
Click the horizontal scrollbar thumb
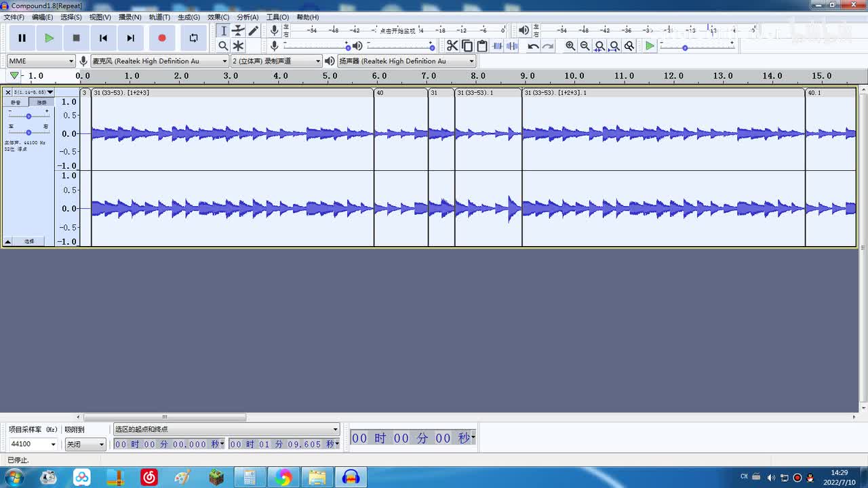pyautogui.click(x=164, y=418)
